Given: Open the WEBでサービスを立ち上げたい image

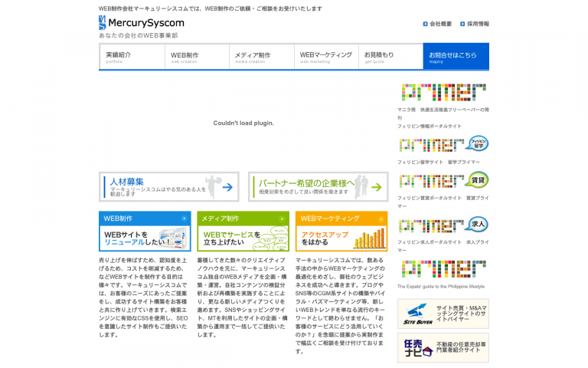Looking at the screenshot, I should (x=243, y=238).
